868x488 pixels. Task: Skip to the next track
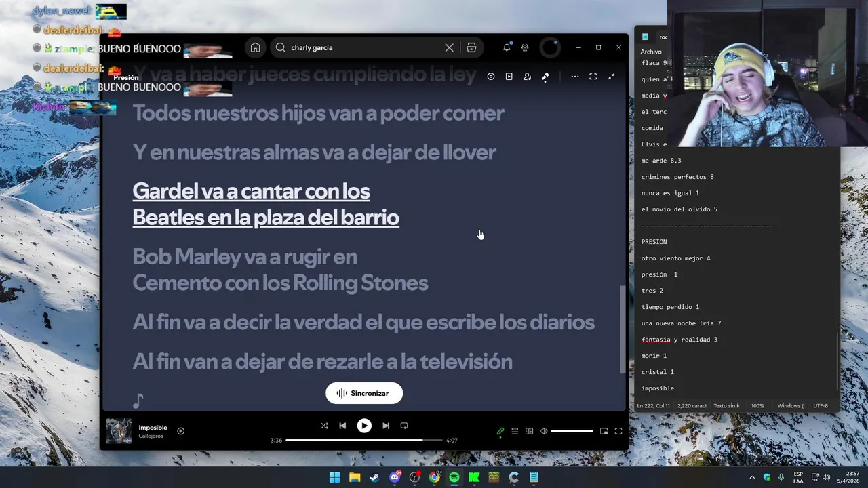point(386,426)
